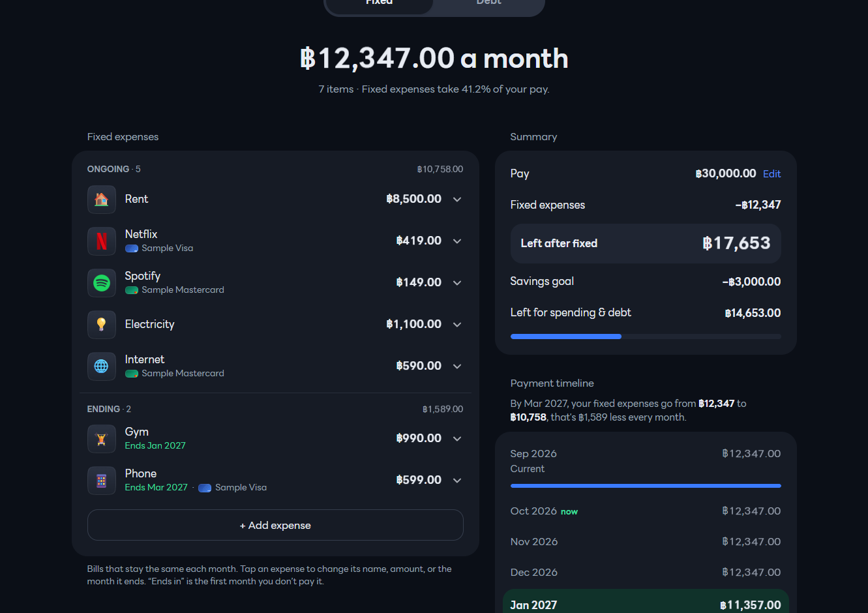Click the Phone device icon
Image resolution: width=868 pixels, height=613 pixels.
pos(102,481)
